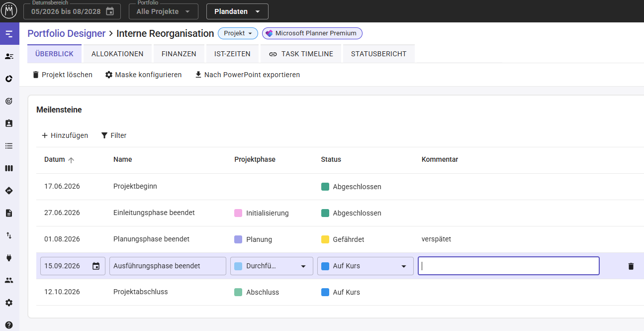644x331 pixels.
Task: Open the bulleted list sidebar icon
Action: click(x=9, y=146)
